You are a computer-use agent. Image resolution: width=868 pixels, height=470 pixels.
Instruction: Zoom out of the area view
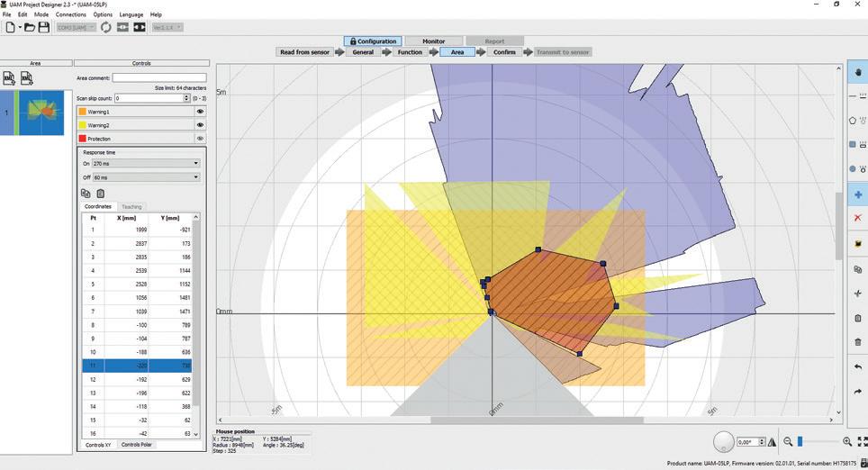(788, 441)
